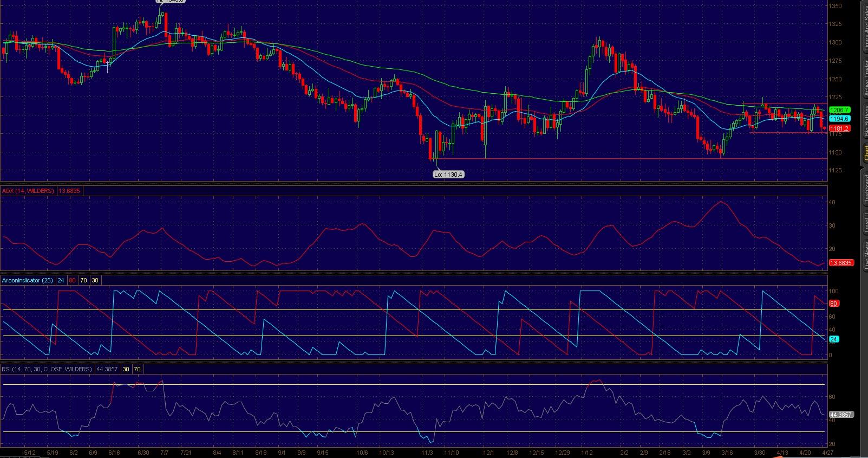Click the green 1206.7 price bubble
Viewport: 868px width, 458px height.
point(839,109)
